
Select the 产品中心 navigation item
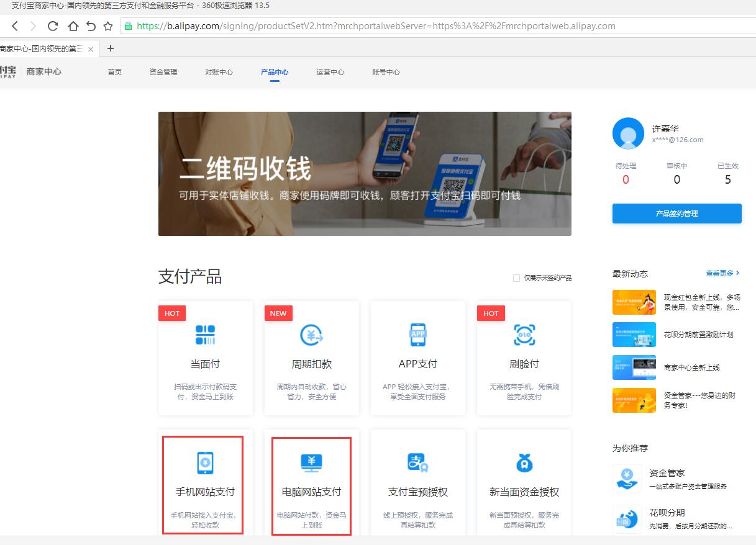pos(275,72)
